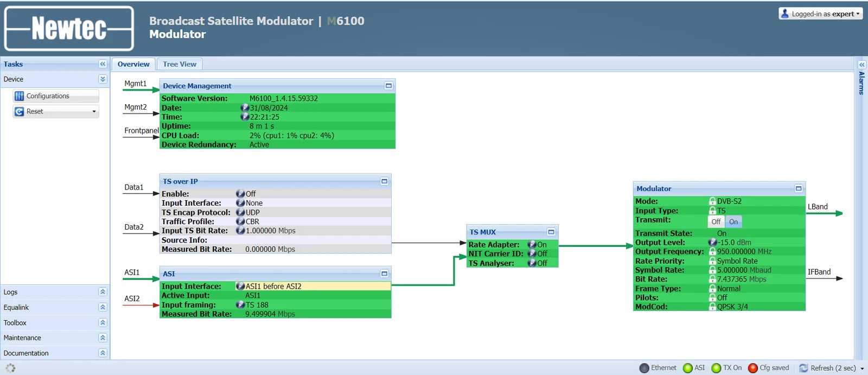Click the Rate Priority Symbol Rate value

point(737,260)
